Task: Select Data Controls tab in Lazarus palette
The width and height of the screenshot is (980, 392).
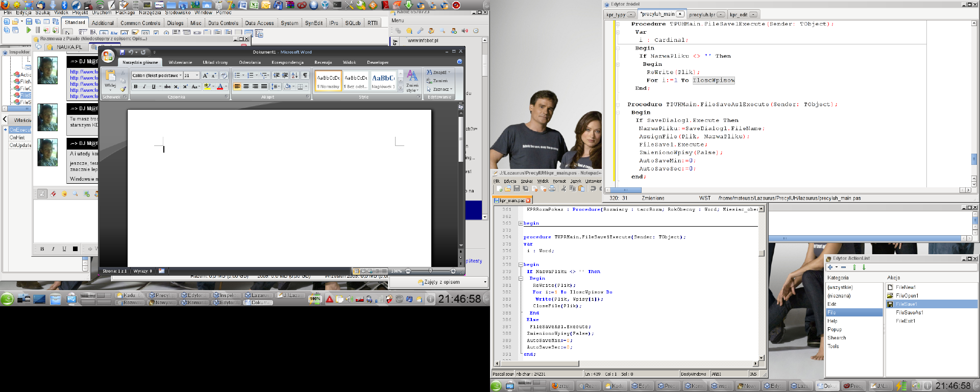Action: 223,23
